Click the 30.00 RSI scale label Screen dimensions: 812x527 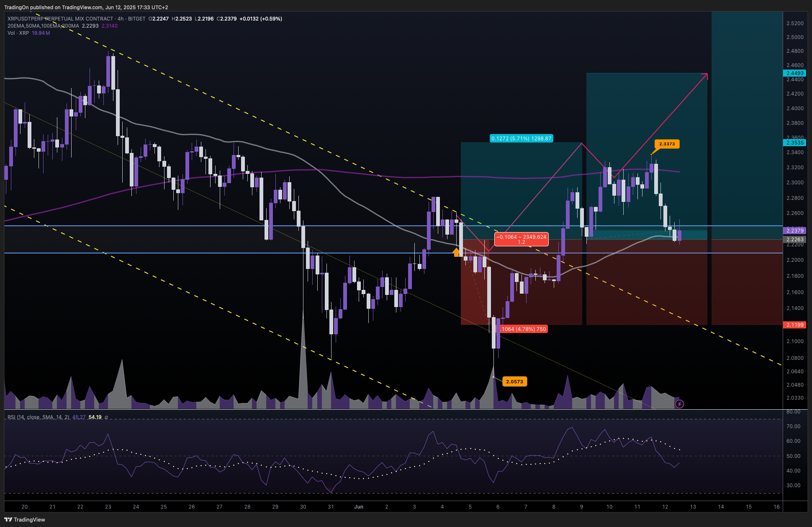[793, 486]
